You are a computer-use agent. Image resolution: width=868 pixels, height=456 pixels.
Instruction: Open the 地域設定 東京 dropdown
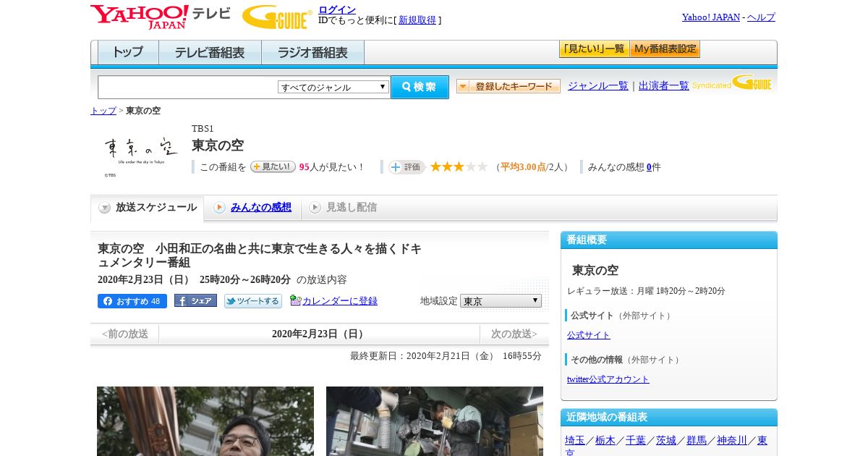tap(501, 300)
